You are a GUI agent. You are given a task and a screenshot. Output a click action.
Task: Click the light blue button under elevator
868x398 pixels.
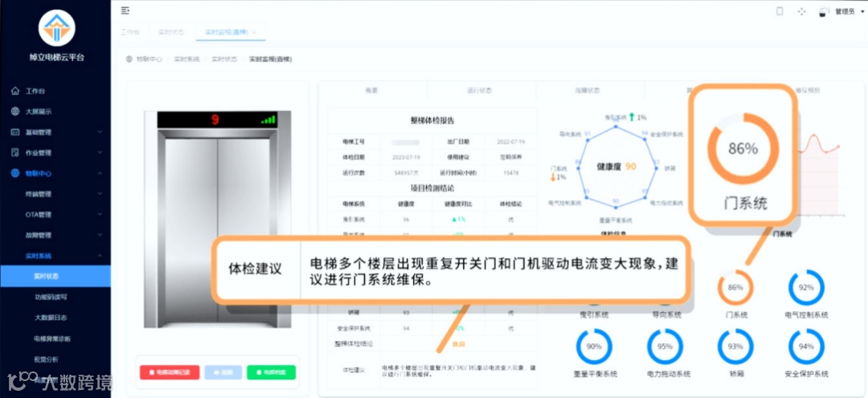(223, 372)
